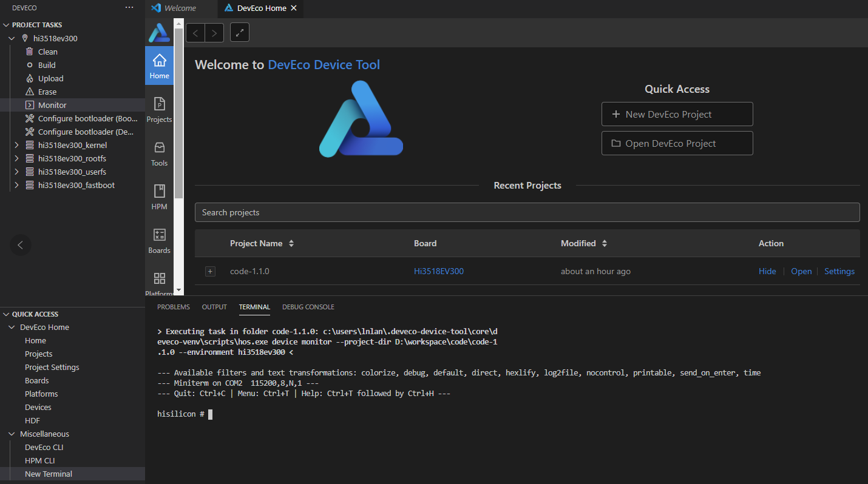Switch to the PROBLEMS panel tab
Viewport: 868px width, 484px height.
coord(174,307)
